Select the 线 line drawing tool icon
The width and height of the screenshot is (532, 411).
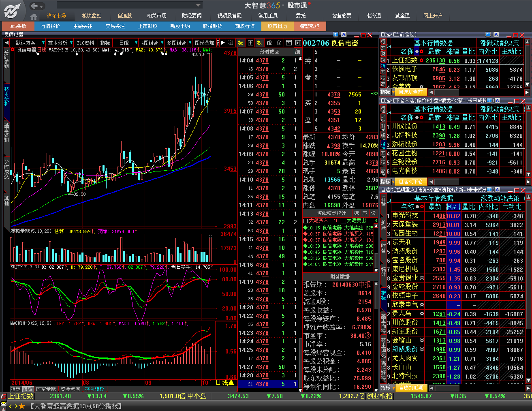point(269,43)
